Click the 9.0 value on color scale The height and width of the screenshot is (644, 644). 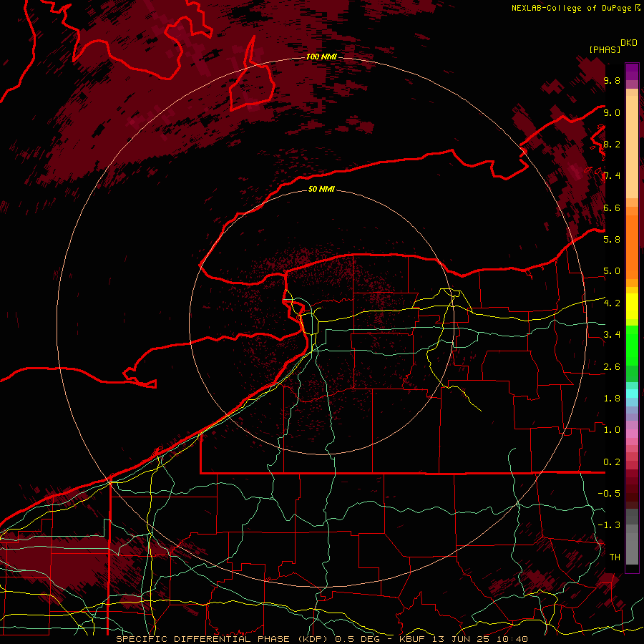(612, 112)
